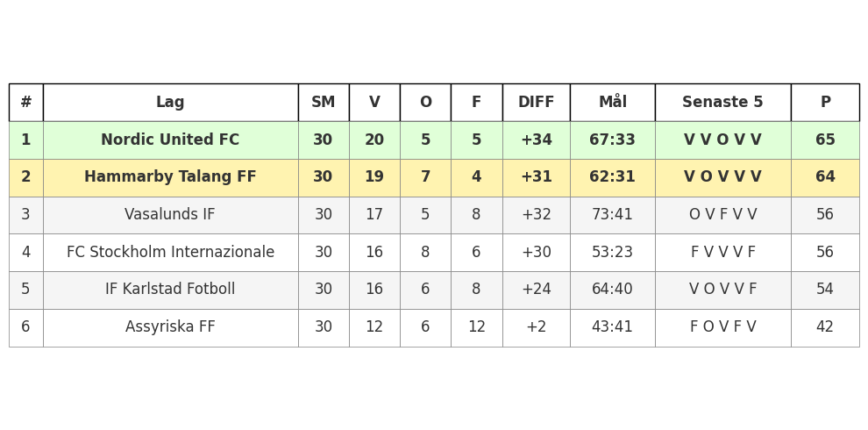Open Hammarby Talang FF team link
This screenshot has height=430, width=868.
[x=170, y=177]
